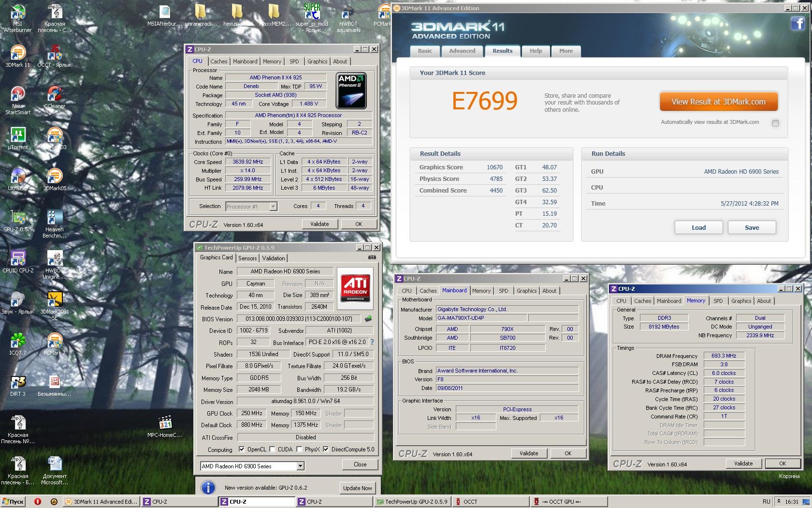This screenshot has width=812, height=508.
Task: Toggle CUDA checkbox in GPU-Z
Action: point(272,449)
